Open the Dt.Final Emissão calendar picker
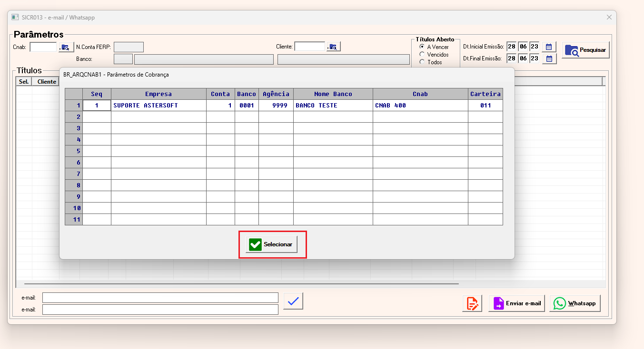644x349 pixels. coord(549,58)
